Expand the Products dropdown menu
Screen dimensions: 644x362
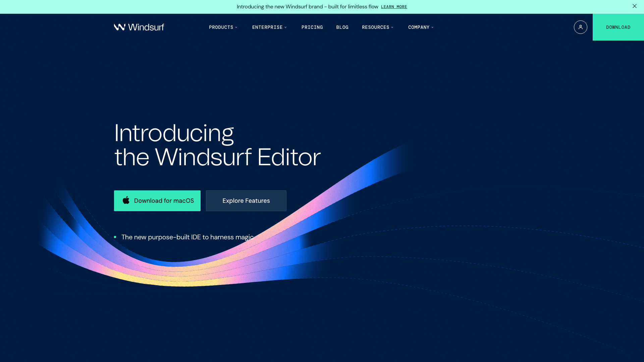[223, 27]
